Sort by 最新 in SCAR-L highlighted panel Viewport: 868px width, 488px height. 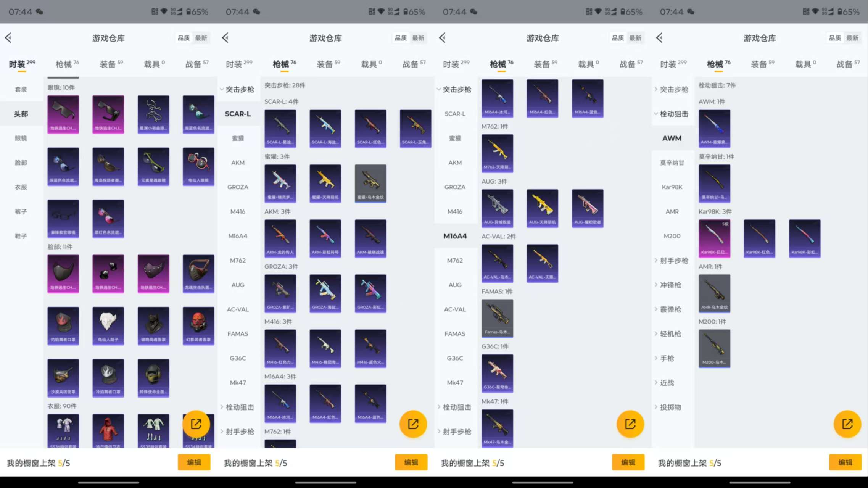tap(418, 38)
